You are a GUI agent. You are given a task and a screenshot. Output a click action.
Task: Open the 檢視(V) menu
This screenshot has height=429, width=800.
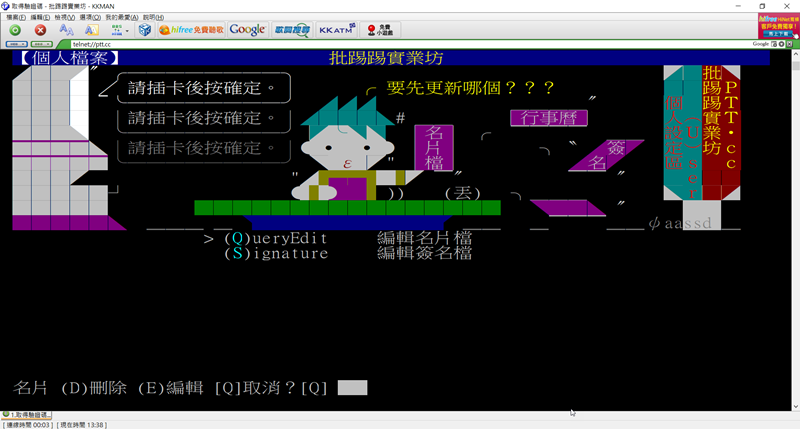(65, 17)
